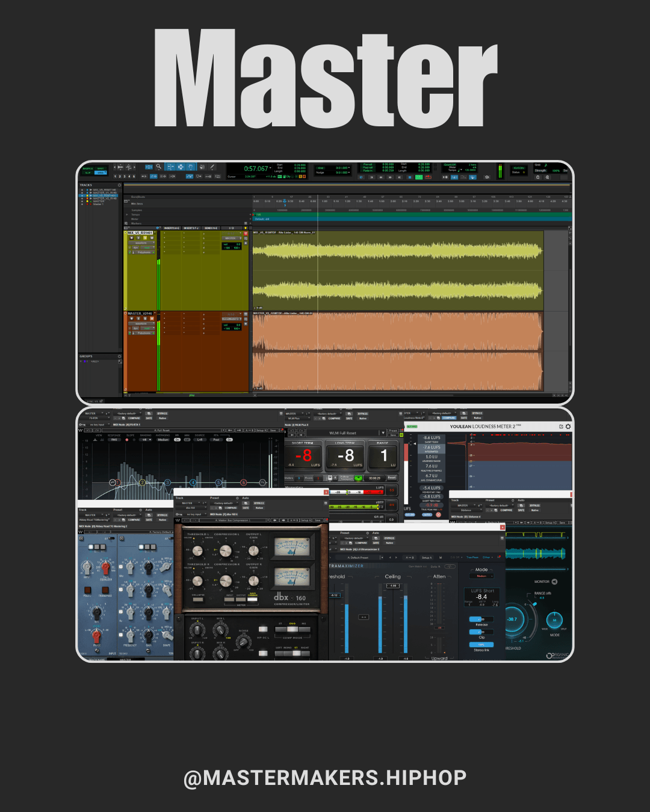Click the INSERTS A-E column header
Viewport: 650px width, 812px height.
[x=172, y=228]
